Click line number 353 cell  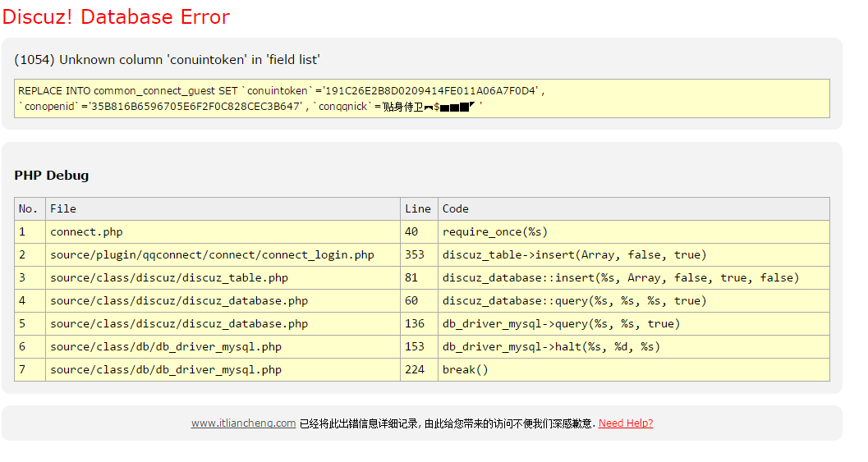click(x=415, y=254)
